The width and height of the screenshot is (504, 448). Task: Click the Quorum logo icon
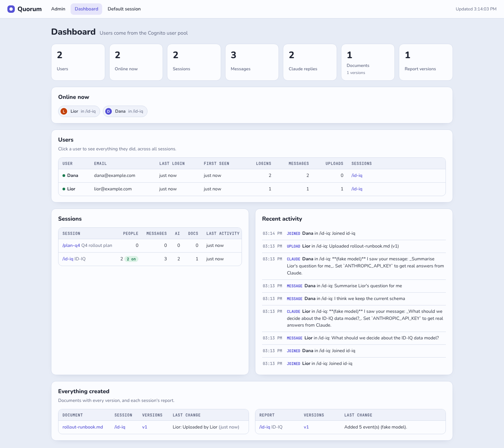(11, 9)
